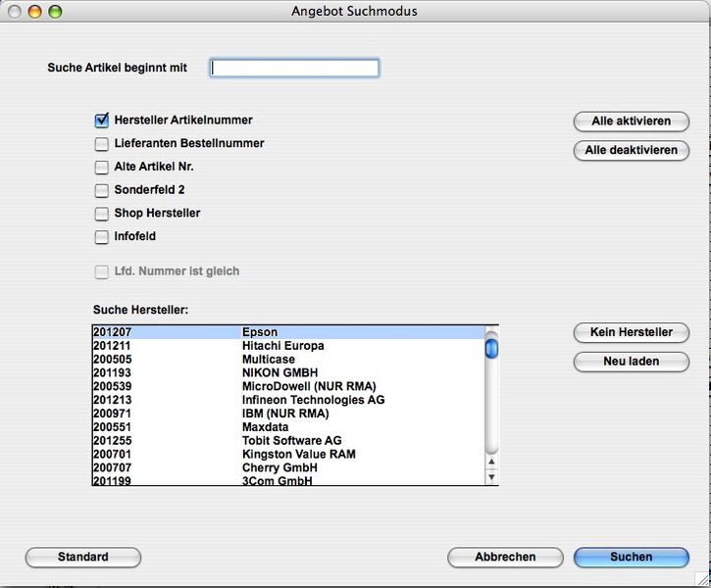Screen dimensions: 711x588
Task: Check the Hersteller Artikelnummer checkbox
Action: point(101,121)
